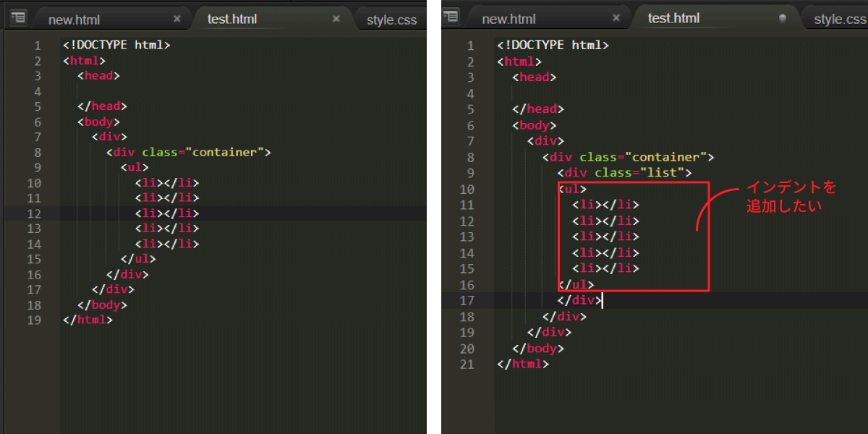Click line number 21 in the right editor gutter

(467, 364)
